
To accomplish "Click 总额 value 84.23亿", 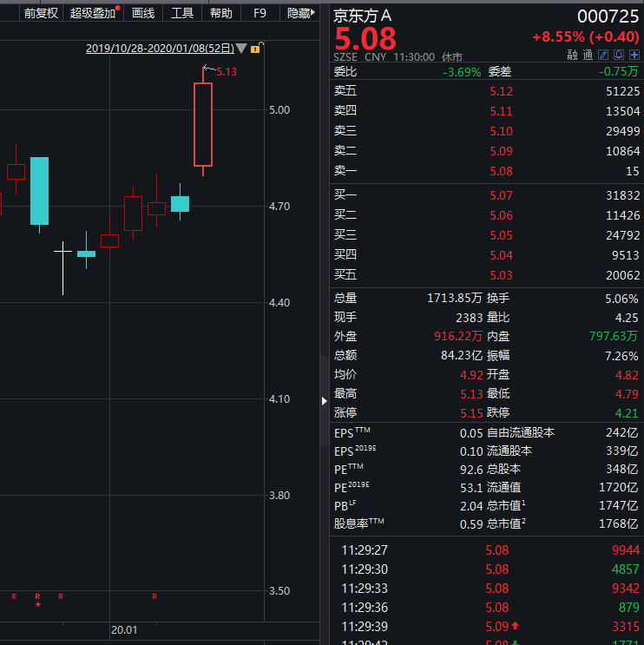I will point(461,355).
